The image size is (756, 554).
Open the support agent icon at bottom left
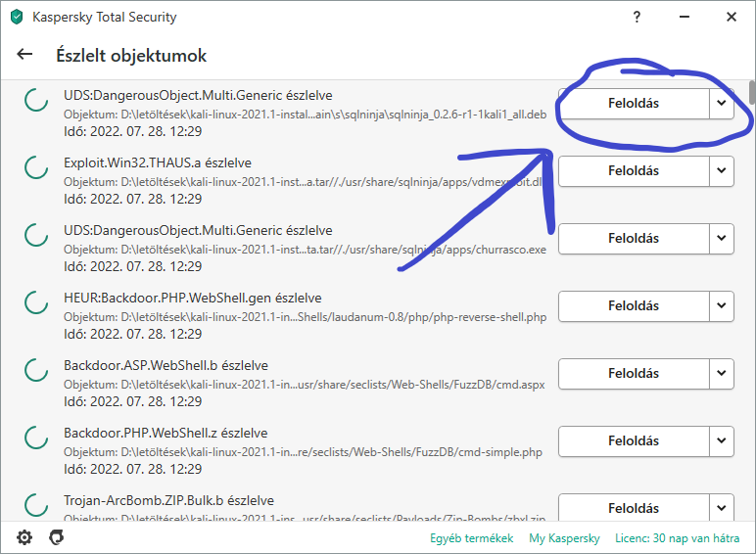pyautogui.click(x=57, y=537)
